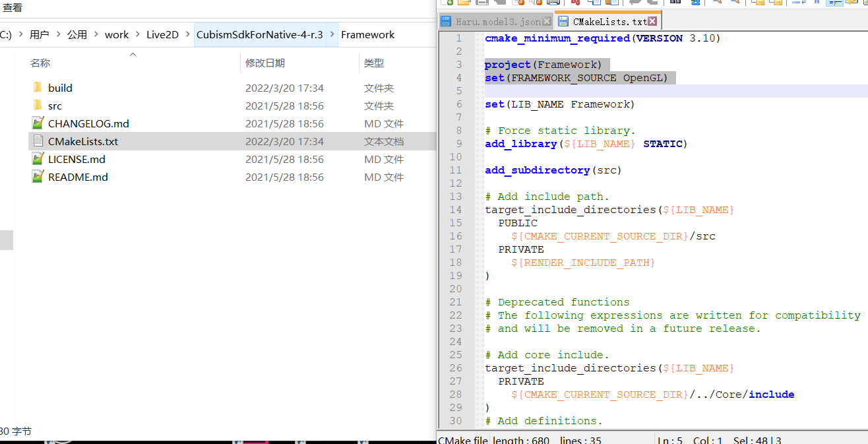The image size is (868, 444).
Task: Sort files by 名称 column header
Action: (40, 63)
